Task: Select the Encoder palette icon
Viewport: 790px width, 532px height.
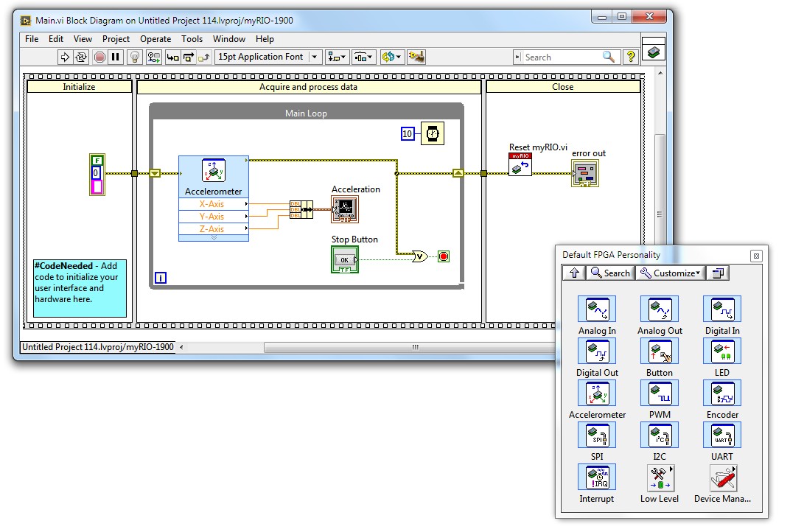Action: (721, 394)
